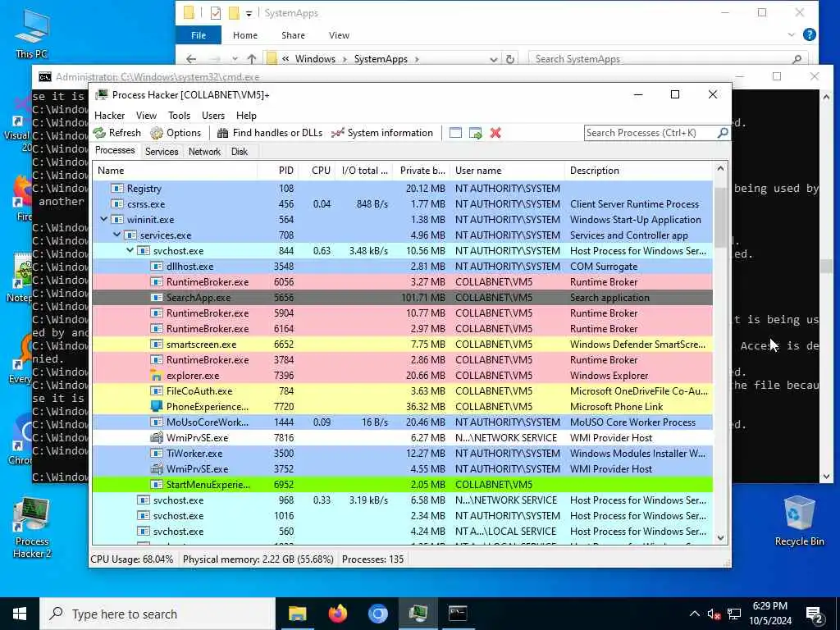Open Explorer recent locations dropdown arrow
This screenshot has height=630, width=840.
coord(235,59)
